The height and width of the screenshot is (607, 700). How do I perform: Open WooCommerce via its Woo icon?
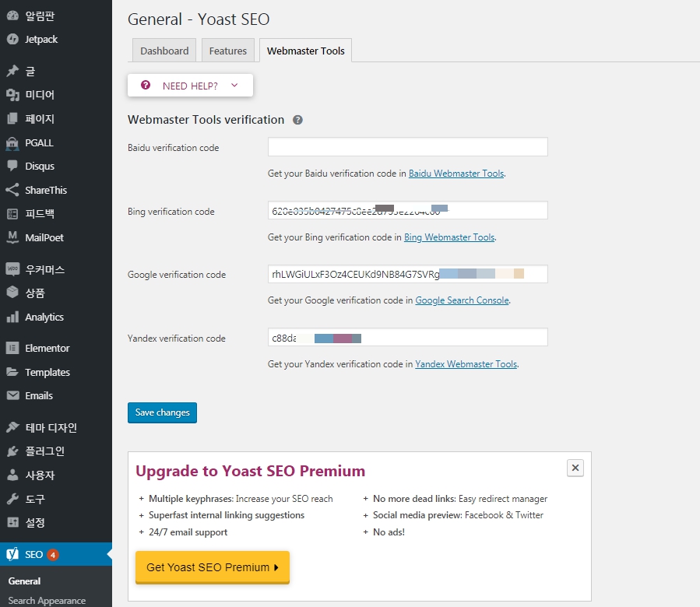[12, 269]
